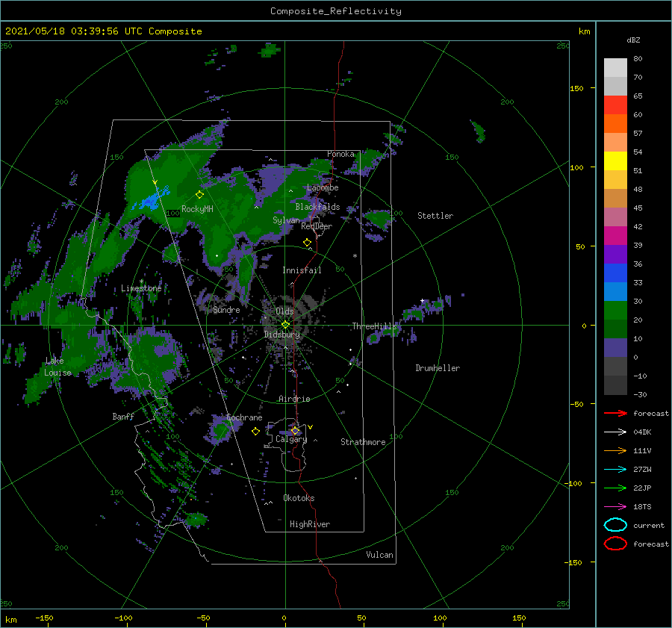This screenshot has width=672, height=628.
Task: Click the red forecast arrow in legend
Action: 615,413
